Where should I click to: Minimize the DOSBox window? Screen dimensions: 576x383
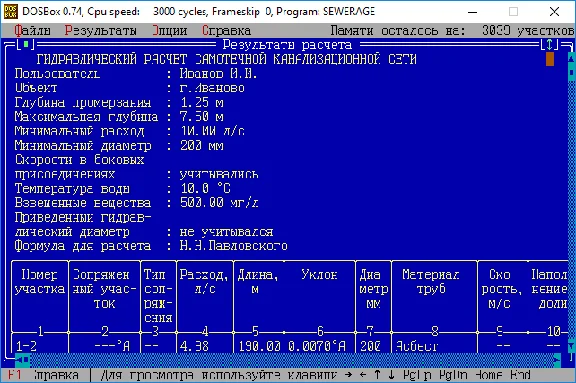point(472,12)
